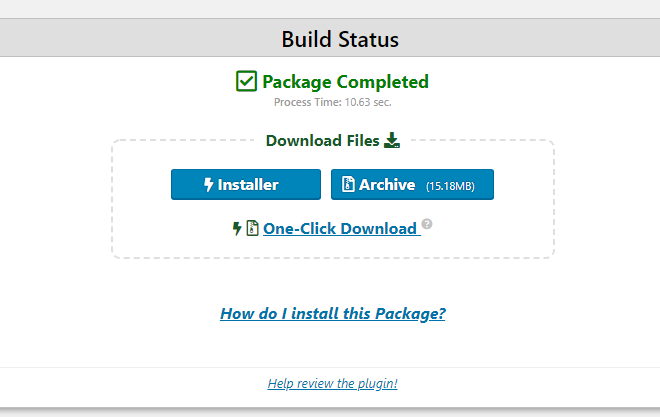Click the Build Status heading
This screenshot has width=660, height=417.
[x=340, y=39]
